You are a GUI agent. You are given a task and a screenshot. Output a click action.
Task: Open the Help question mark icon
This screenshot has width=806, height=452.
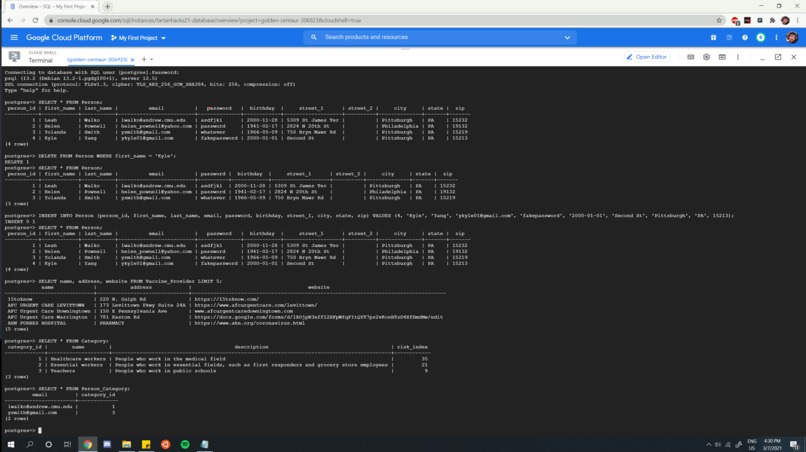pos(745,38)
